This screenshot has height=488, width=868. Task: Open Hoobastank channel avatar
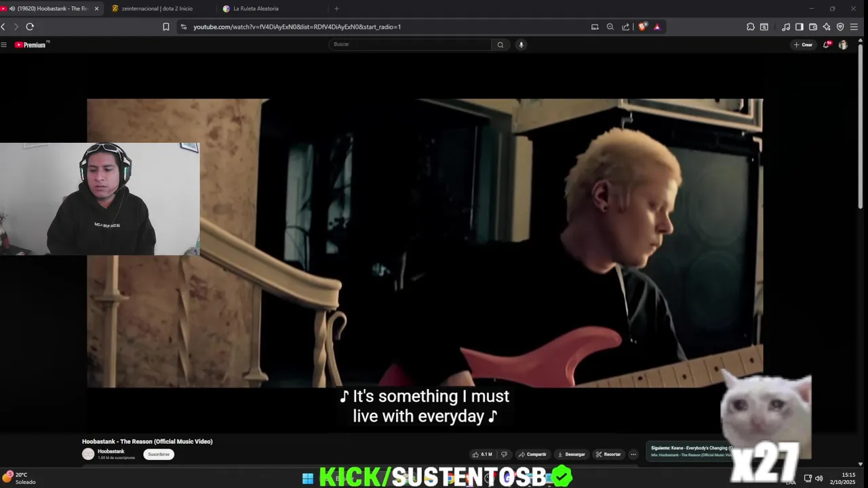click(x=88, y=454)
